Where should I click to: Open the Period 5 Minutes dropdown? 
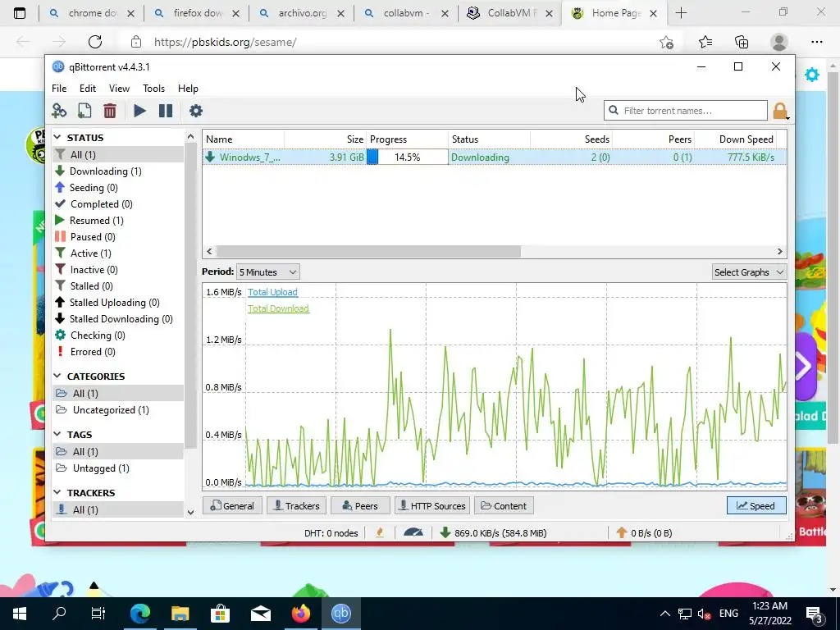[x=268, y=272]
